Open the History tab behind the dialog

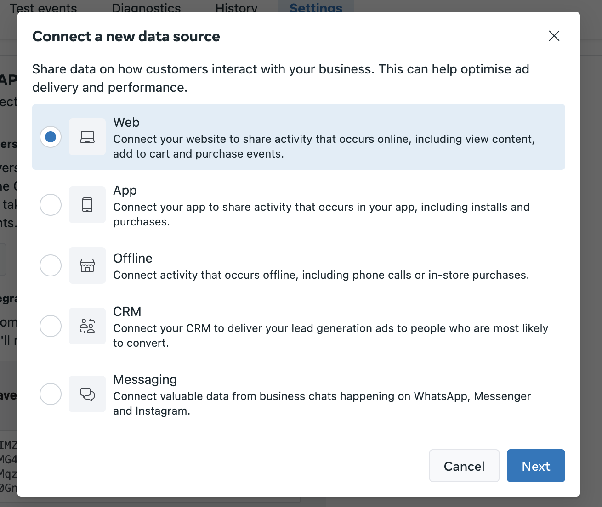click(236, 8)
